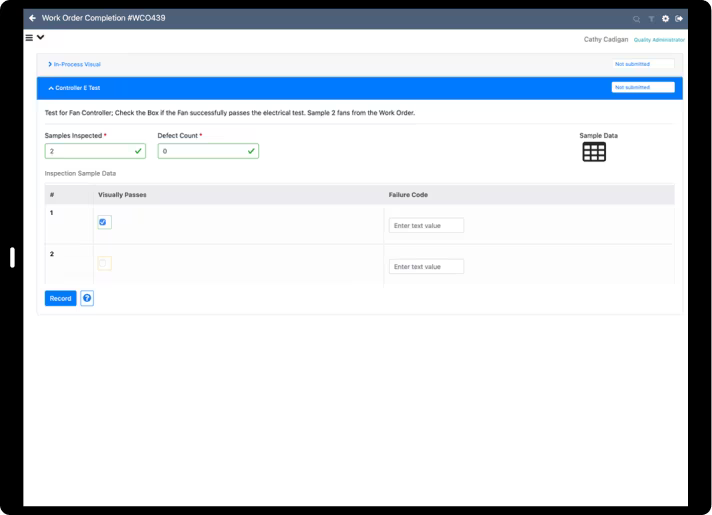Screen dimensions: 712x515
Task: Click the Samples Inspected field
Action: (x=95, y=151)
